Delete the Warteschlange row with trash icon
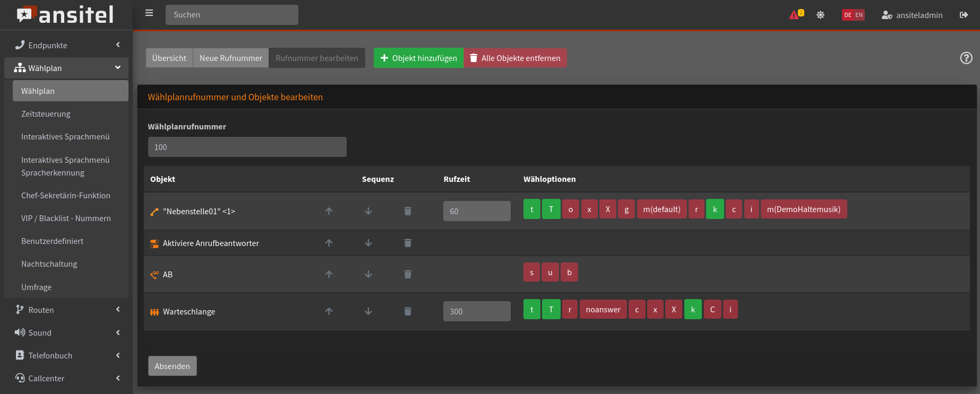Viewport: 980px width, 394px height. [x=408, y=311]
